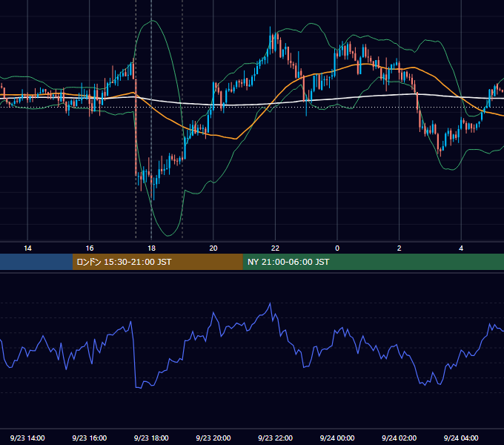Click the 9/23 14:00 date label
The height and width of the screenshot is (445, 504).
click(x=27, y=438)
